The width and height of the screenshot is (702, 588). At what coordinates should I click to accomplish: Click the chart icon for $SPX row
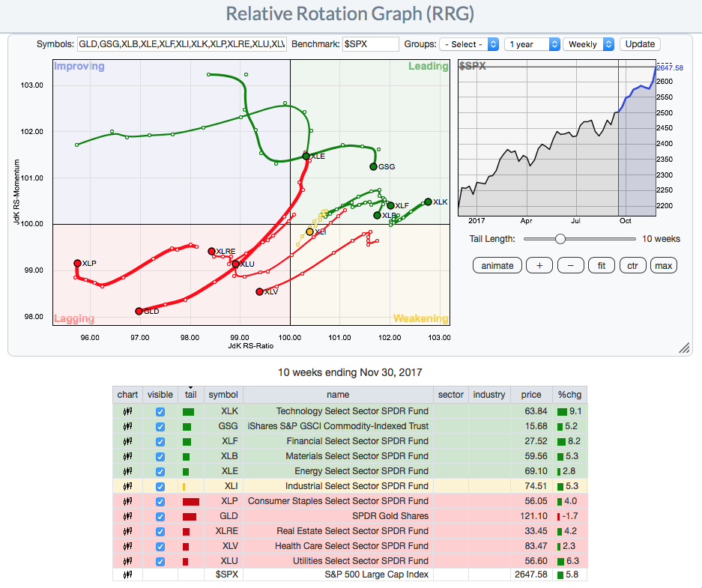pos(127,575)
